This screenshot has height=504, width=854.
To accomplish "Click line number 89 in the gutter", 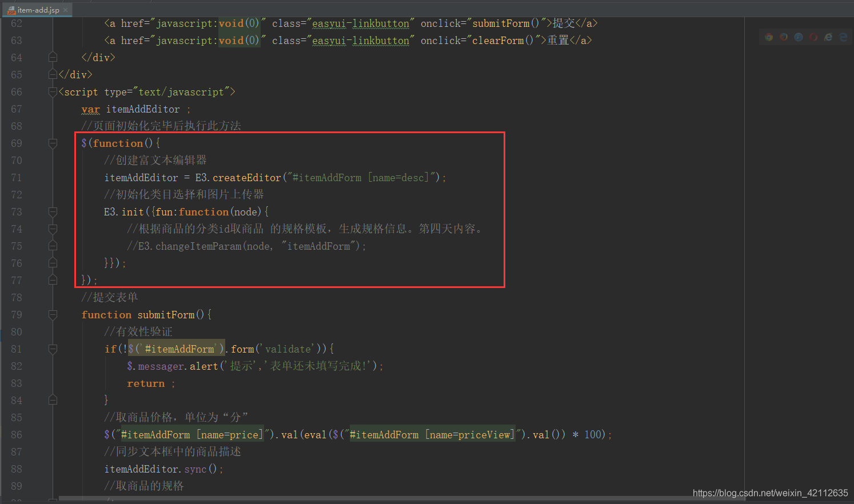I will click(17, 486).
